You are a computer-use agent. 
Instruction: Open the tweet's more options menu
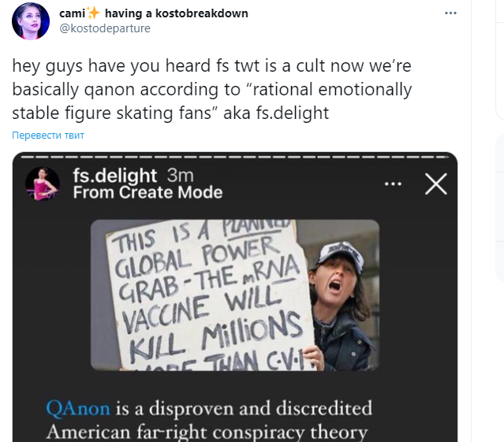tap(450, 13)
